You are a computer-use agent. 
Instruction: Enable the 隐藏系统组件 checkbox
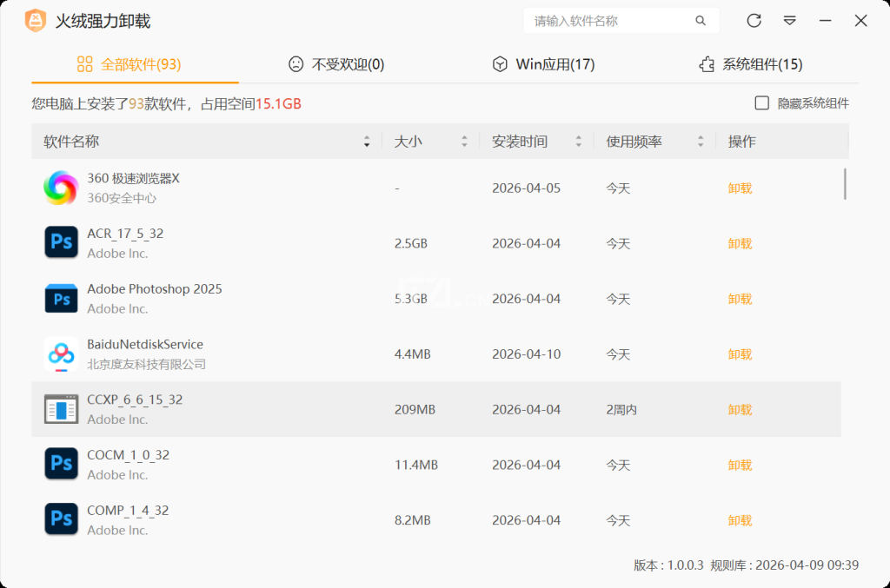(x=761, y=103)
